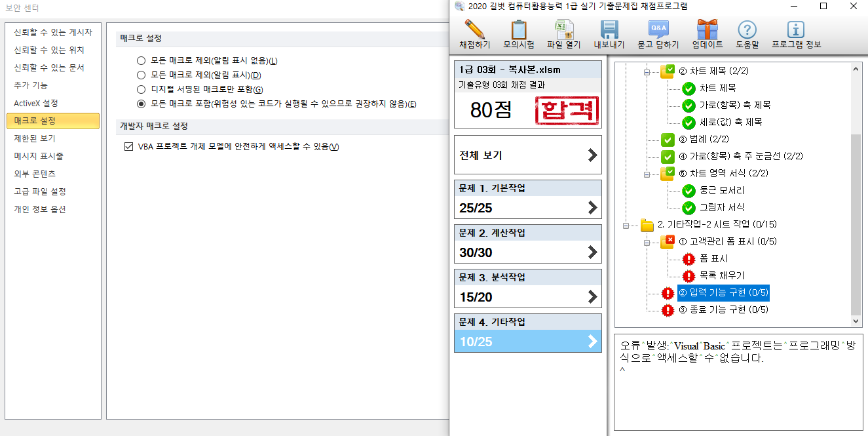
Task: Toggle VBA 프로젝트 개체 모델 액세스 checkbox
Action: pyautogui.click(x=128, y=147)
